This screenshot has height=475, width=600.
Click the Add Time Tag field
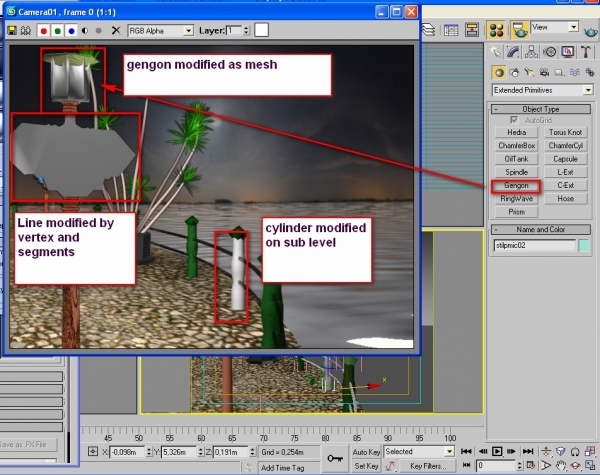tap(288, 468)
